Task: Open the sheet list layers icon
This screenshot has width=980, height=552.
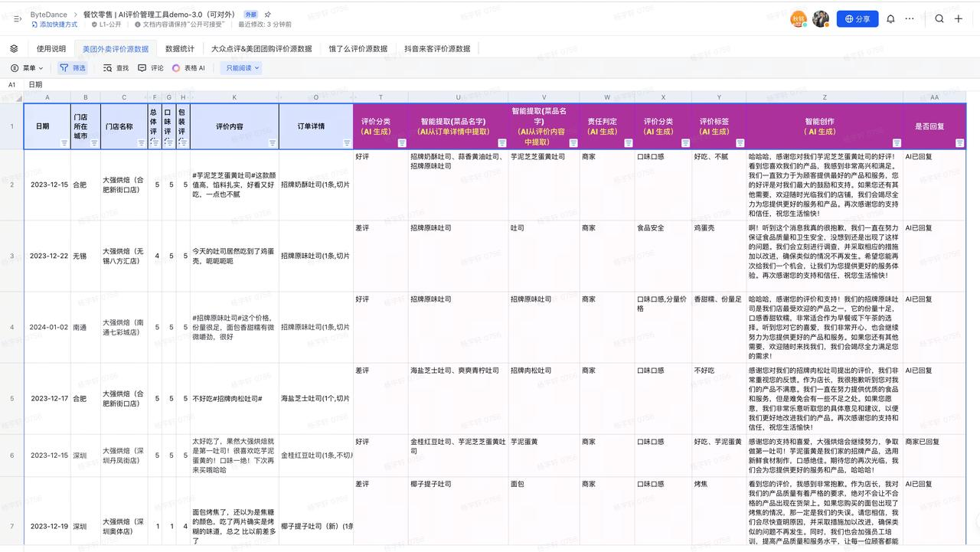Action: click(14, 48)
